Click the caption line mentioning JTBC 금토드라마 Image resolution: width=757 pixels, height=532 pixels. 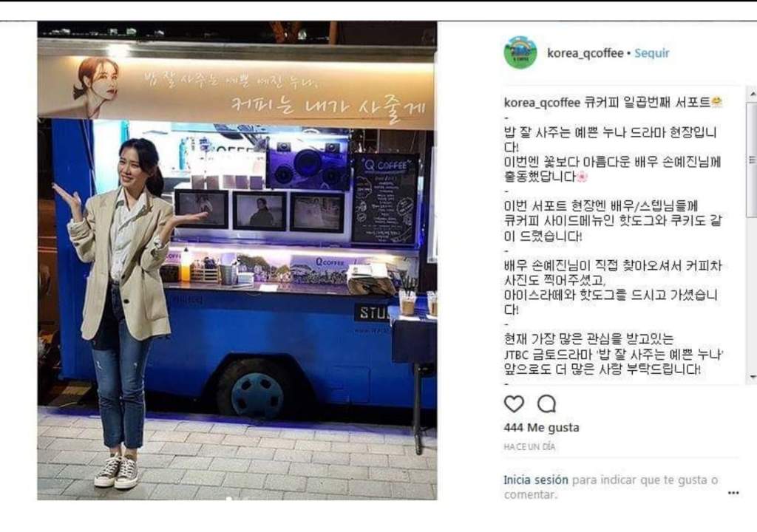pyautogui.click(x=613, y=355)
